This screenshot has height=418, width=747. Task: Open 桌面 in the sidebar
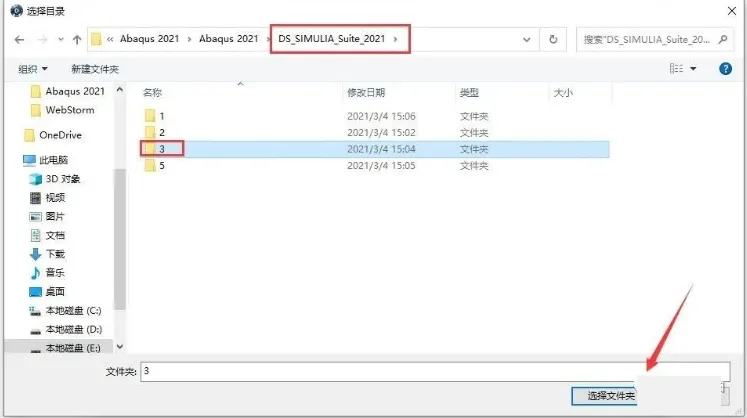[x=47, y=291]
